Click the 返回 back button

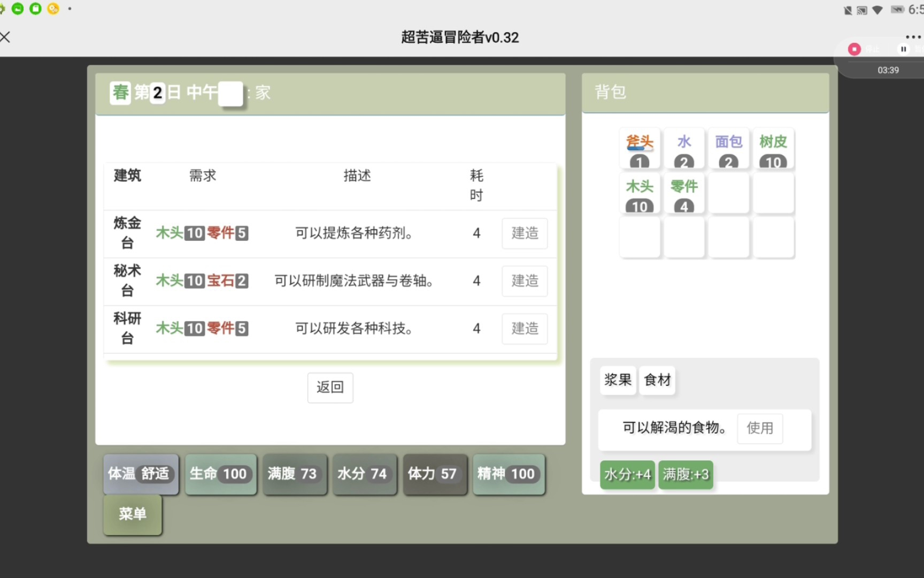[x=330, y=387]
